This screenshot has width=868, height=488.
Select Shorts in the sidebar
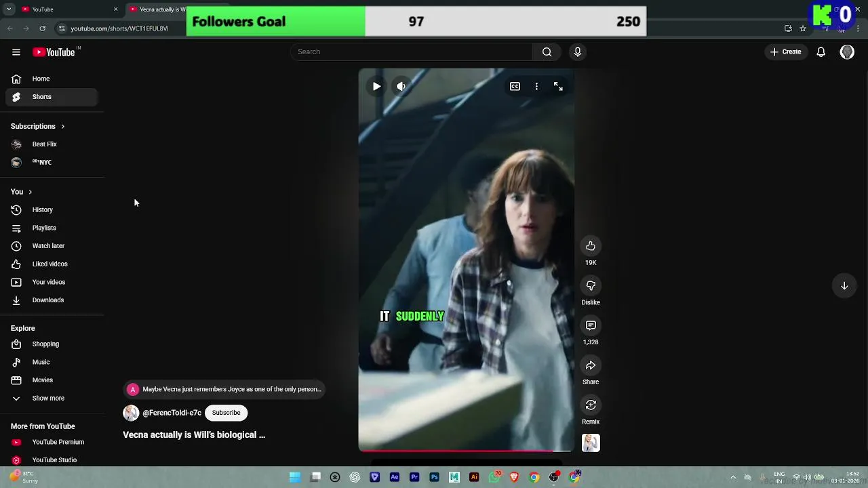(x=52, y=97)
